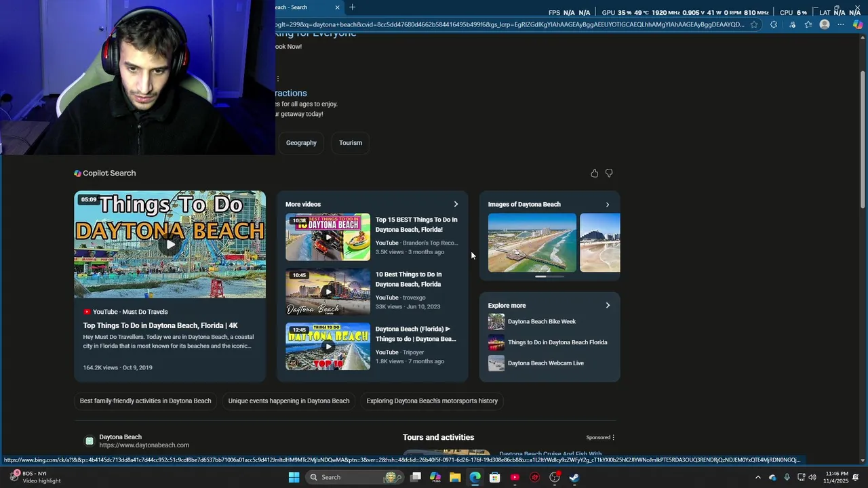Launch Microsoft 365 Copilot from taskbar

coord(435,478)
